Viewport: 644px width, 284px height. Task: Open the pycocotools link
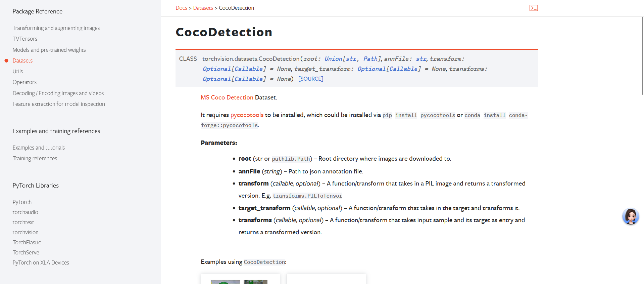click(x=247, y=115)
